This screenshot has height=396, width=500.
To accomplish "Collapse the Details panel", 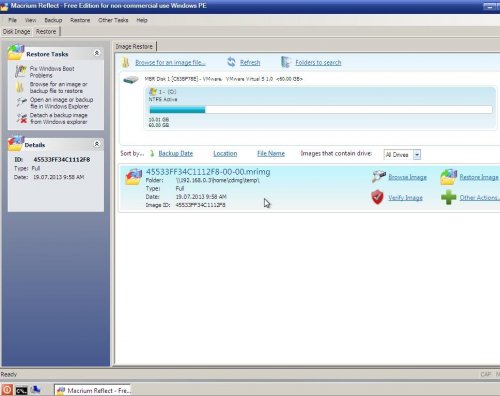I will (97, 144).
